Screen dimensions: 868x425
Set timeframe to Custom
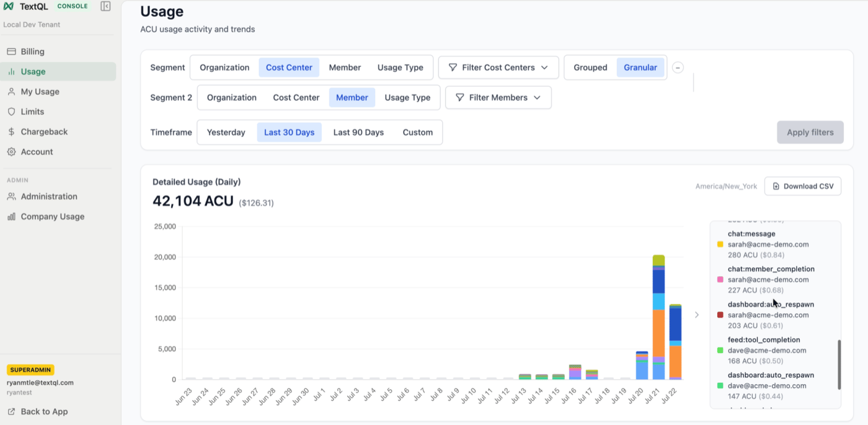point(418,132)
